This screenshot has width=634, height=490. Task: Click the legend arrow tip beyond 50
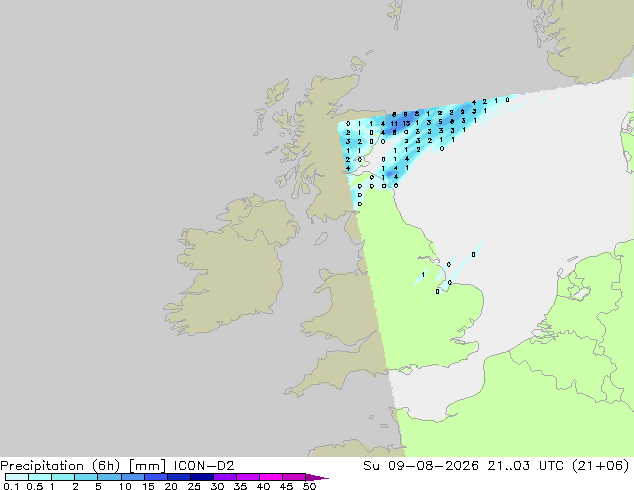point(317,477)
